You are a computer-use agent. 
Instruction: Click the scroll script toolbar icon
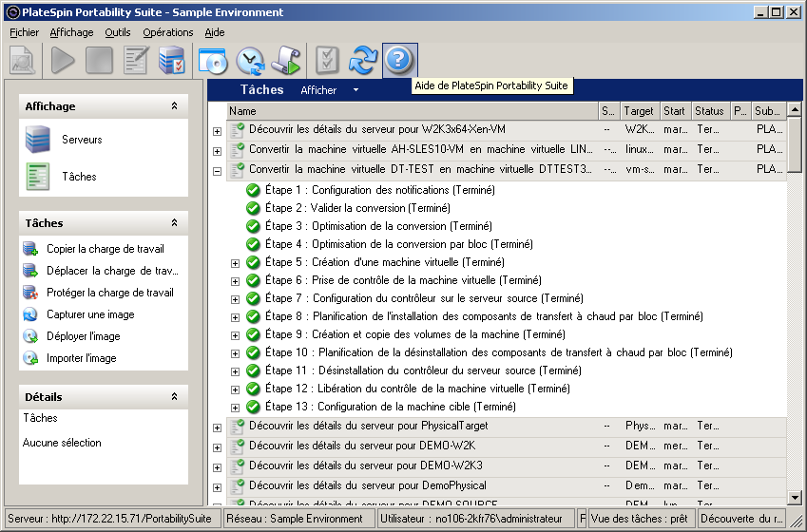coord(286,61)
